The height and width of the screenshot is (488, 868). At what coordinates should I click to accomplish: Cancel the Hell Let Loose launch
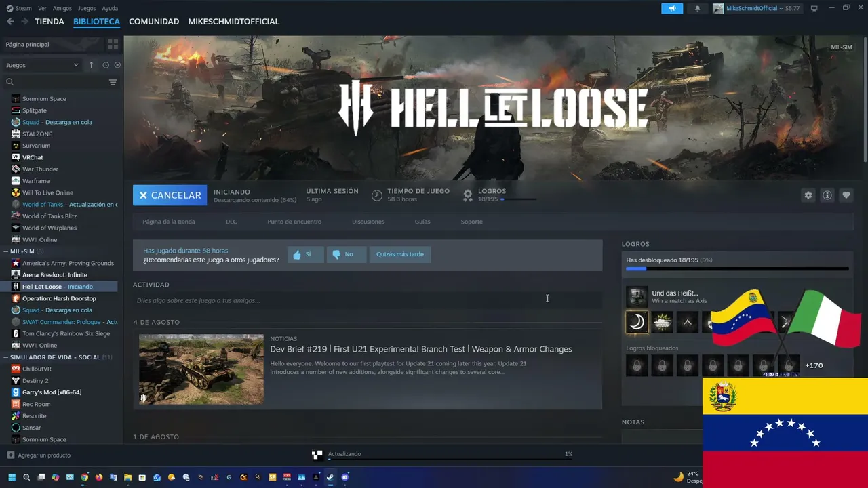point(170,195)
